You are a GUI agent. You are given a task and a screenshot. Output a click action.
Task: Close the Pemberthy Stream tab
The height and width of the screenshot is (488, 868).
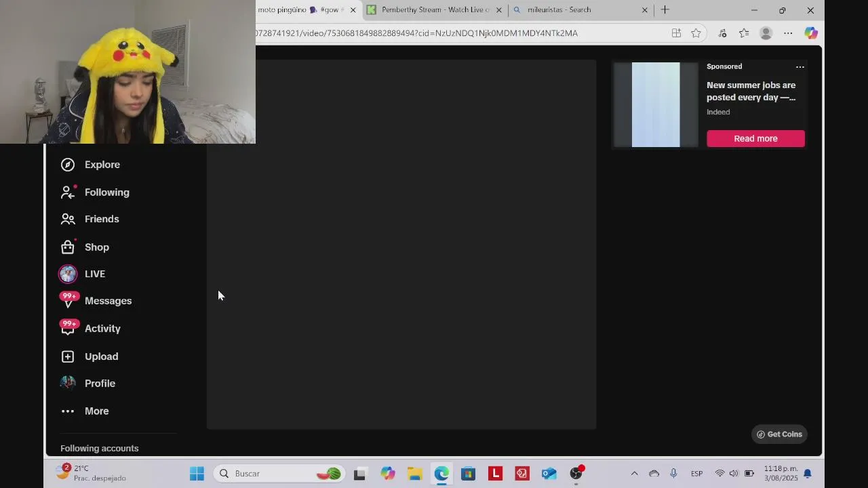(x=499, y=10)
